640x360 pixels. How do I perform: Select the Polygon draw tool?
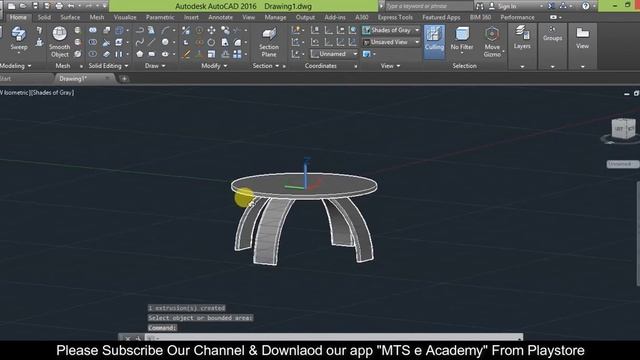(x=139, y=54)
